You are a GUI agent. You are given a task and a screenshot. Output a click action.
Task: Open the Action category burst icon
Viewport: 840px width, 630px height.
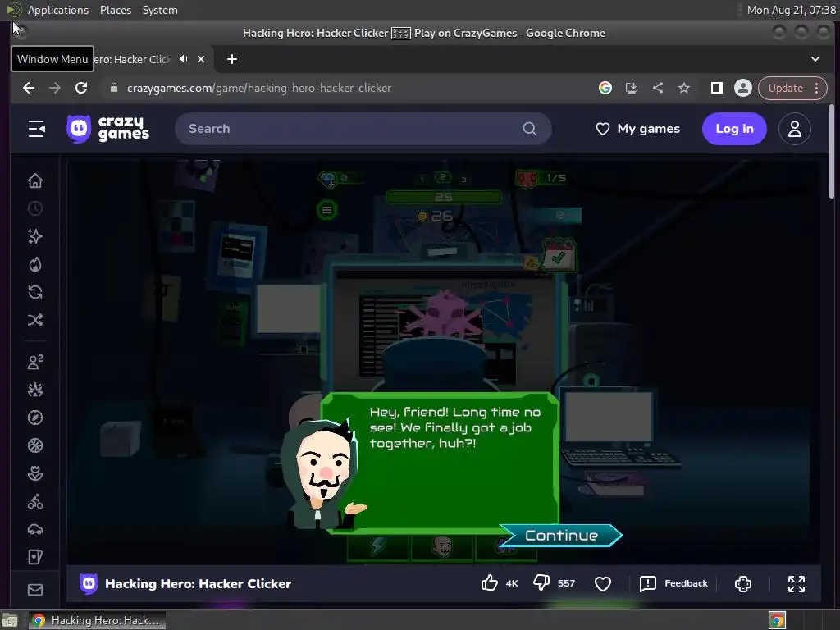pyautogui.click(x=35, y=390)
